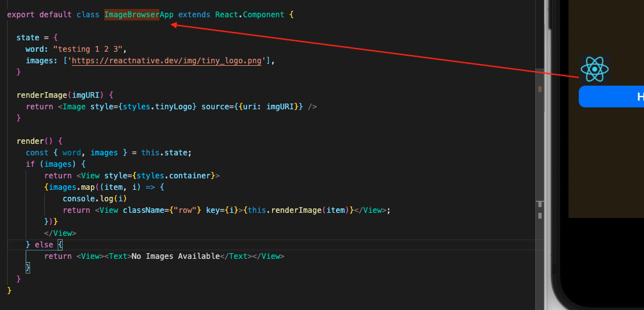Click the uri: imgURI source prop
The height and width of the screenshot is (310, 644).
pos(268,107)
